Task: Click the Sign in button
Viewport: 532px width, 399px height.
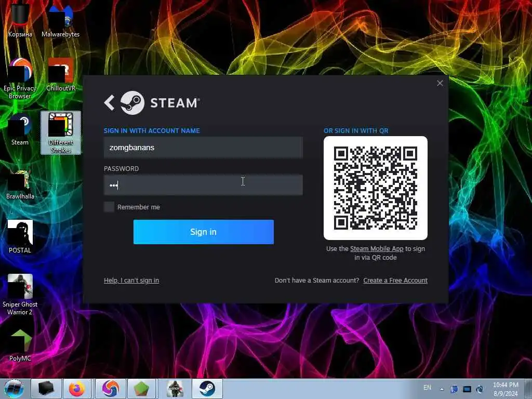Action: coord(203,232)
